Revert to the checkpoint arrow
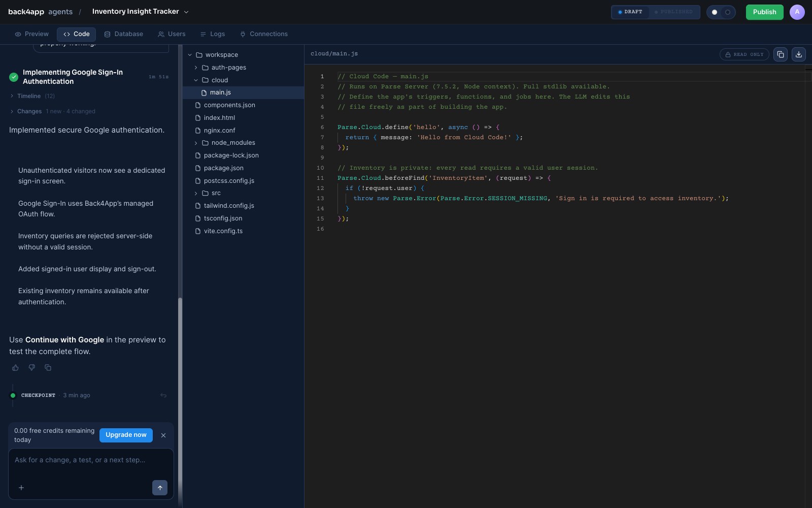 163,395
